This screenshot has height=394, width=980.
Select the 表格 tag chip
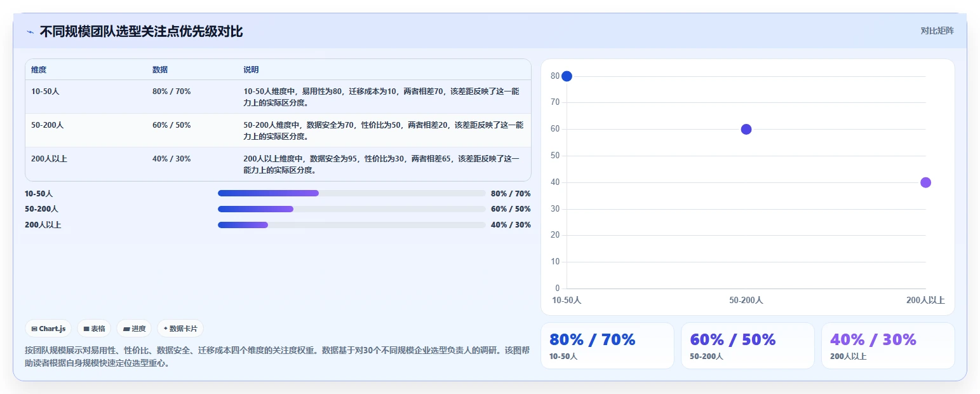coord(94,329)
